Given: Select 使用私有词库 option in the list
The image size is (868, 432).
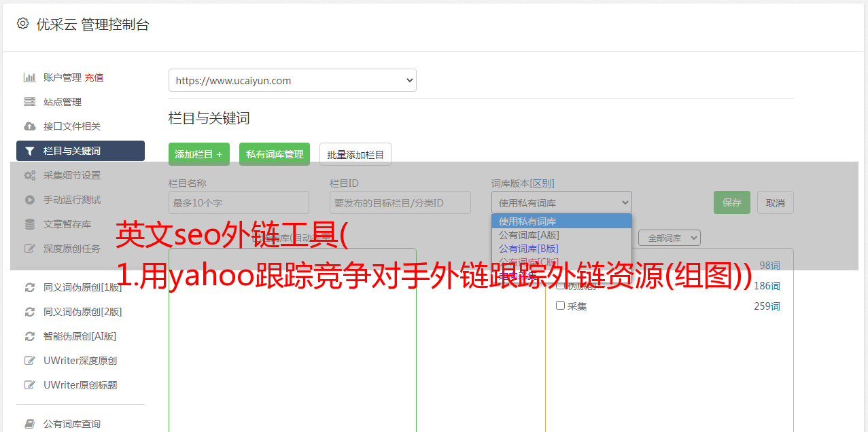Looking at the screenshot, I should [561, 221].
